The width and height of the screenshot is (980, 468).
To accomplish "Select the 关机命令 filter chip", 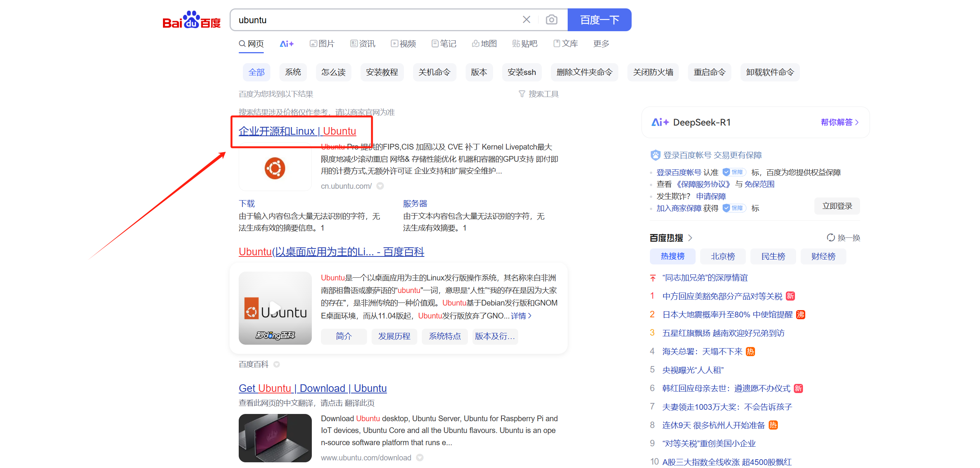I will pyautogui.click(x=434, y=72).
